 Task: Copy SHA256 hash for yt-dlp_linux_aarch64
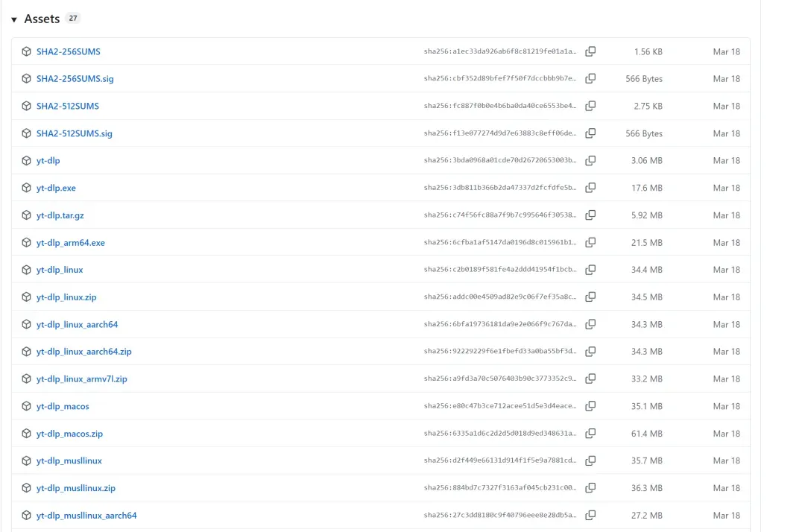590,324
